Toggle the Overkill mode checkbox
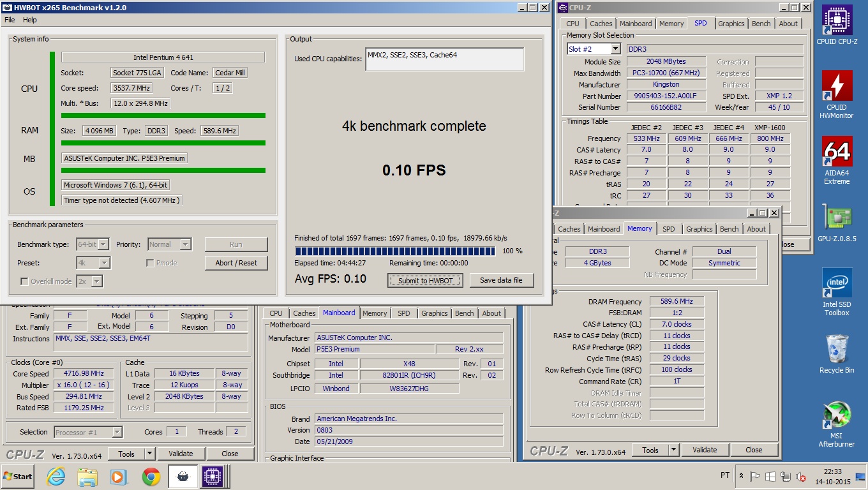Viewport: 868px width, 490px height. tap(24, 281)
